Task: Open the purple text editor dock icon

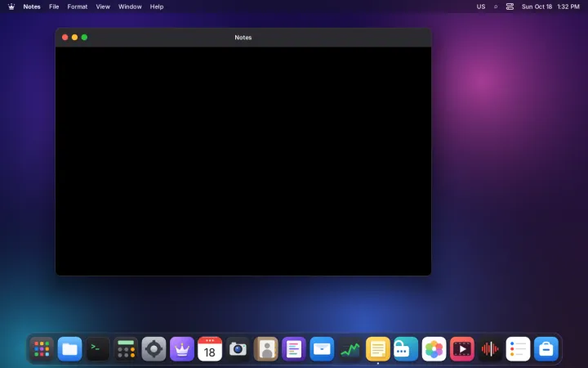Action: [294, 349]
